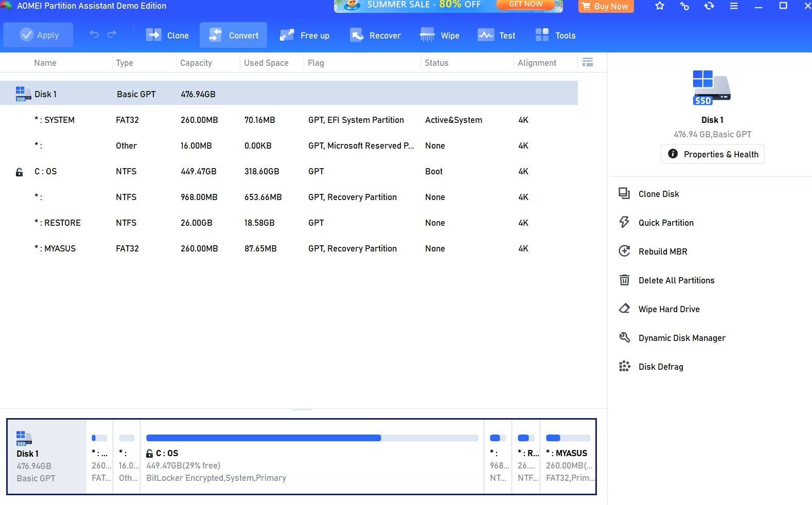Select the 16MB Other block in disk map
The width and height of the screenshot is (812, 505).
tap(127, 457)
